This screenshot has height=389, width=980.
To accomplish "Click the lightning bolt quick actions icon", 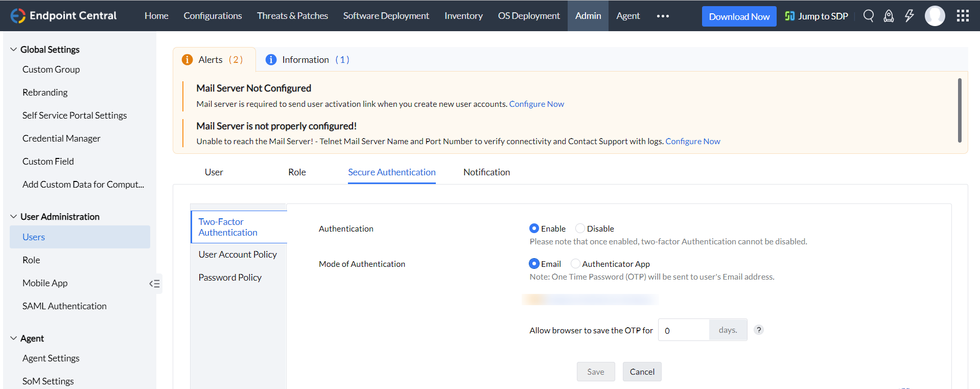I will coord(909,16).
